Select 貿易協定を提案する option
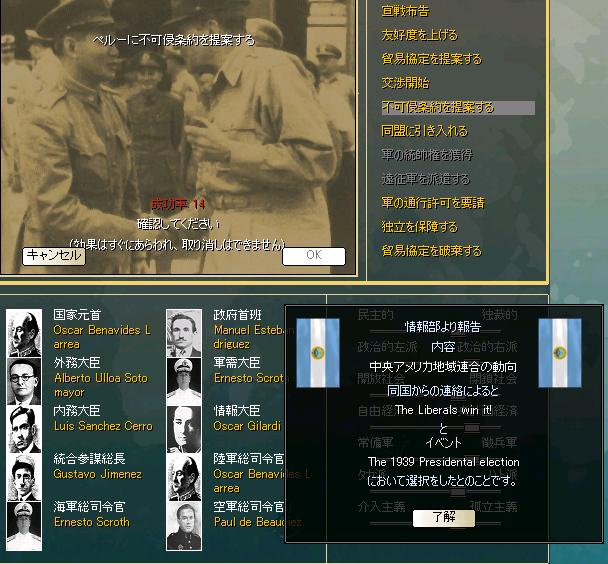This screenshot has height=564, width=608. (x=432, y=59)
